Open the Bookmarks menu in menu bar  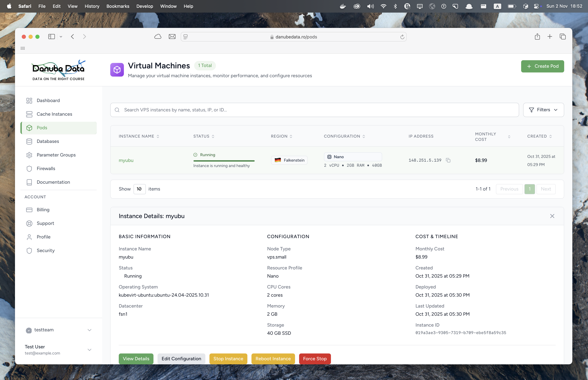point(118,6)
